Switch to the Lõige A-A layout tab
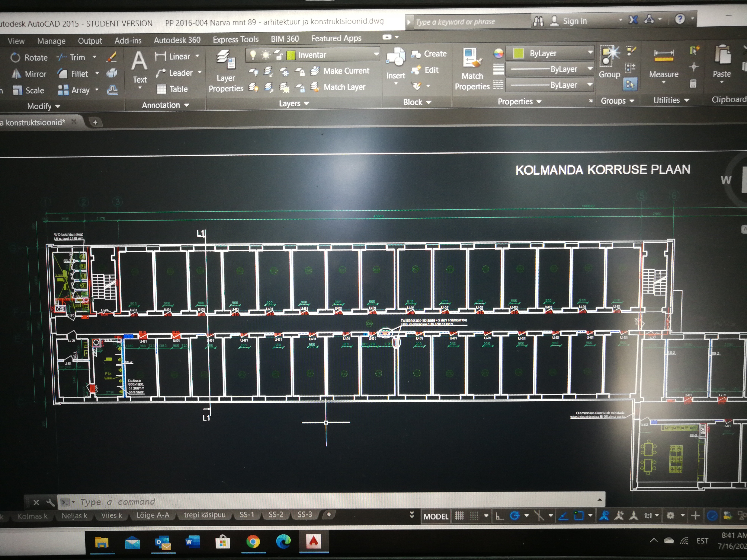747x560 pixels. tap(153, 515)
